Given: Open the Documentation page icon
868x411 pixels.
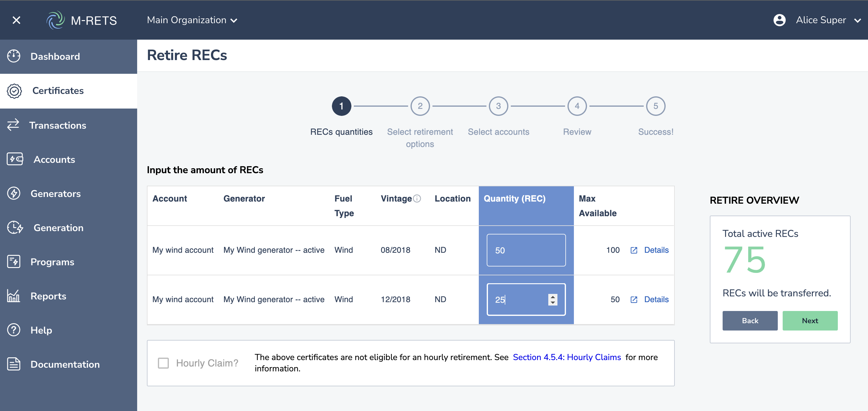Looking at the screenshot, I should pyautogui.click(x=14, y=364).
